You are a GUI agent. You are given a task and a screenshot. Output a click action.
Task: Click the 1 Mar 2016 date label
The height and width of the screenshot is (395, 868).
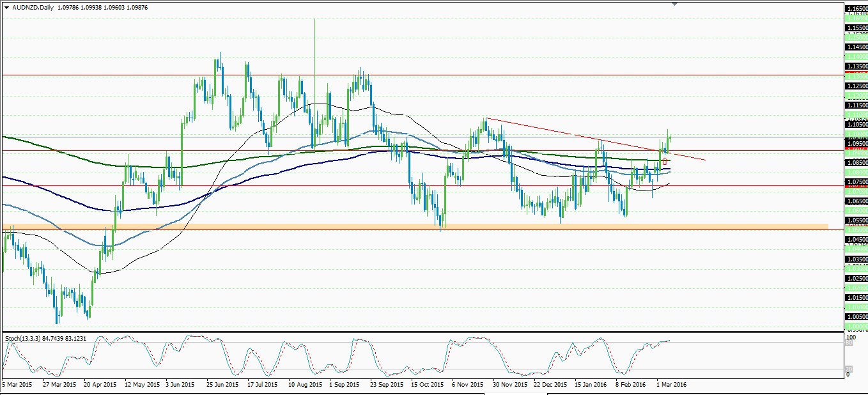[672, 385]
